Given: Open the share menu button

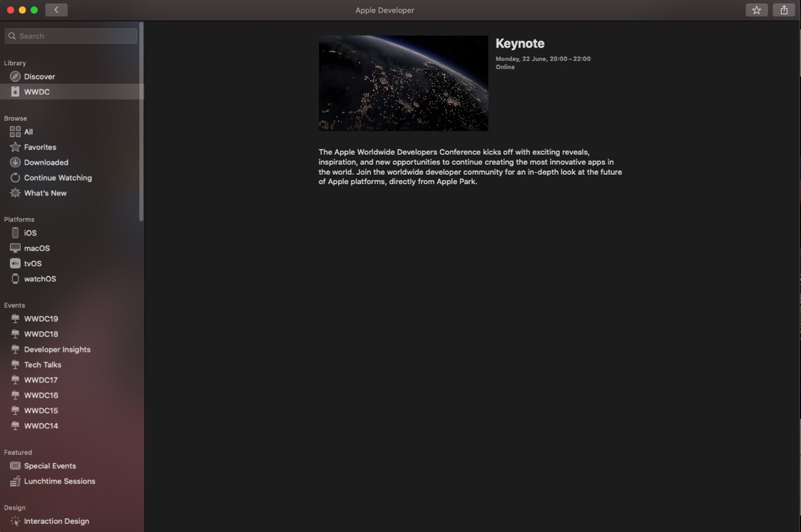Looking at the screenshot, I should [784, 10].
